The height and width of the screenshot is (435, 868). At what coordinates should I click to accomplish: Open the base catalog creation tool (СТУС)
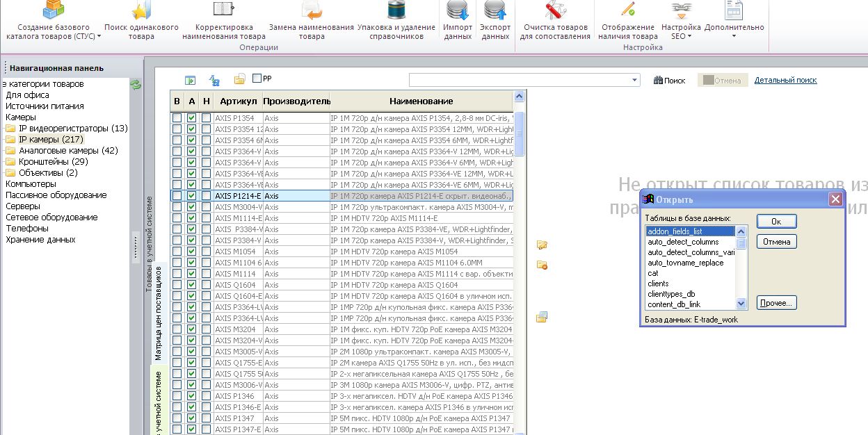[x=53, y=21]
